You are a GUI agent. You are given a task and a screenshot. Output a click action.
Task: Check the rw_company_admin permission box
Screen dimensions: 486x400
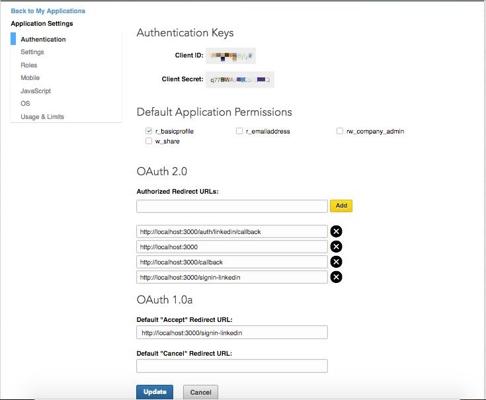339,131
